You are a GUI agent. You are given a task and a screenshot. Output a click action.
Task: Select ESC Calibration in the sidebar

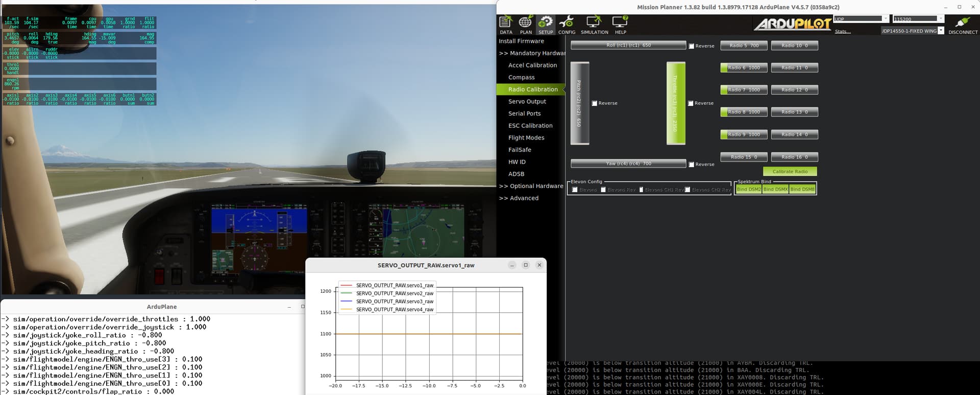coord(530,126)
